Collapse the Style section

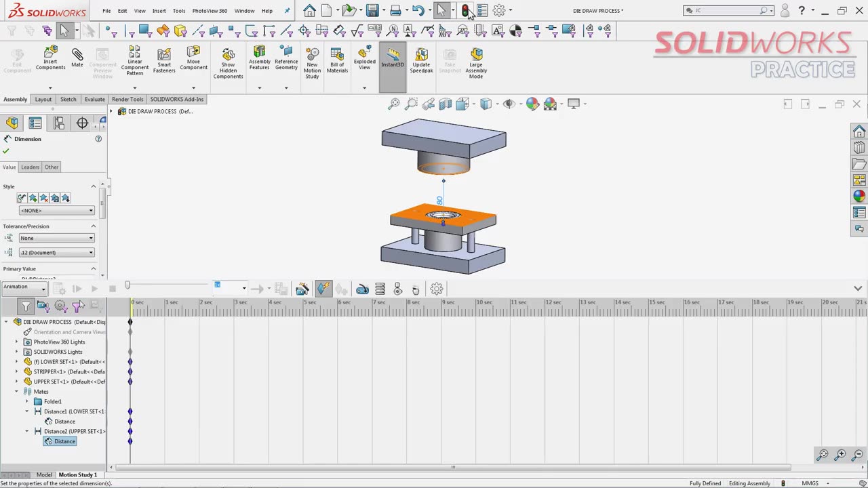point(94,186)
